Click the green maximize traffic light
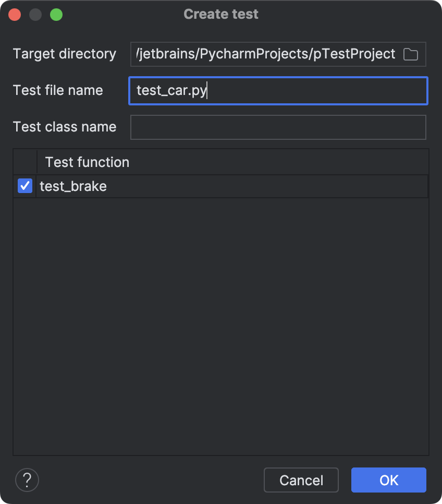442x504 pixels. [x=56, y=14]
